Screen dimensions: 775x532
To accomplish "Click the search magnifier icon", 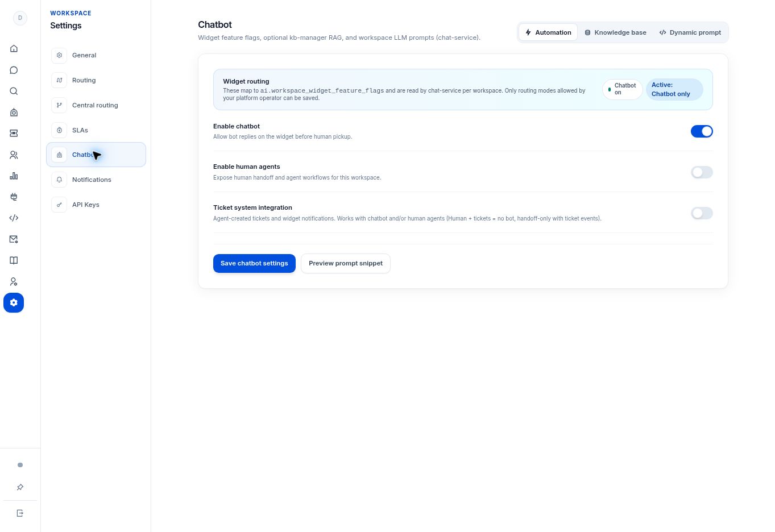I will (x=14, y=91).
